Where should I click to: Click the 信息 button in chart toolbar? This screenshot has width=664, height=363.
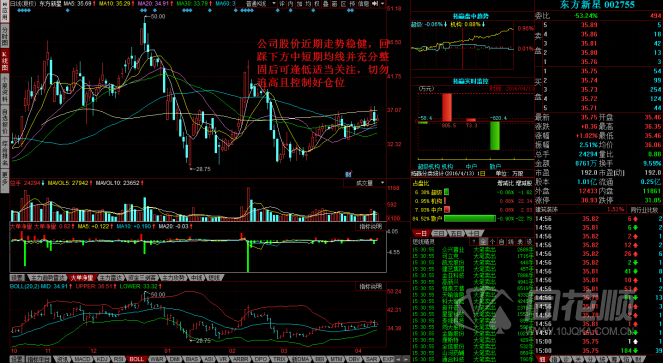363,3
